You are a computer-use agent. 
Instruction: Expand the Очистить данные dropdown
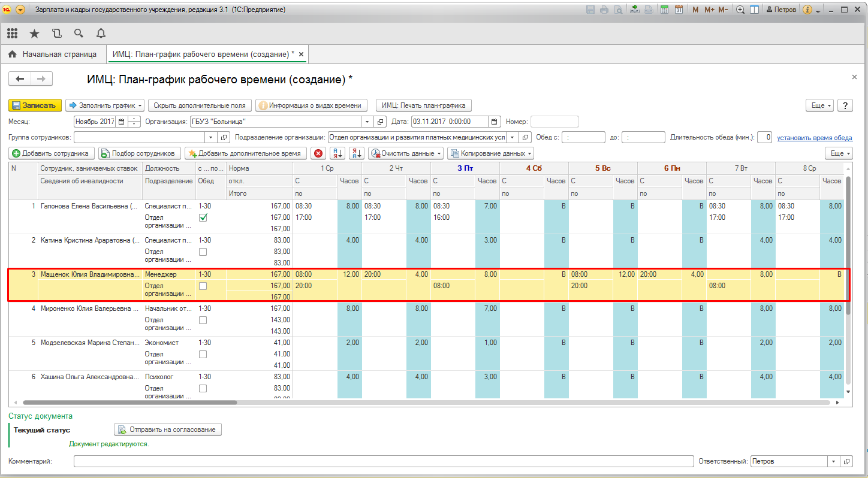[406, 153]
